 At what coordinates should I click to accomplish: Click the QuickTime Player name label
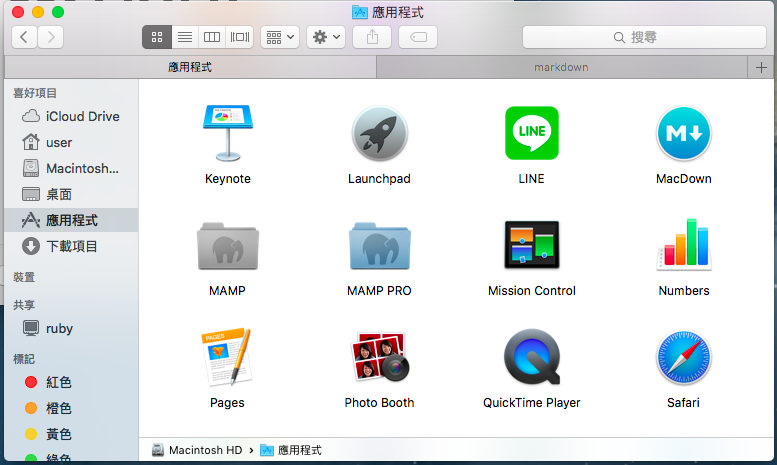(532, 403)
